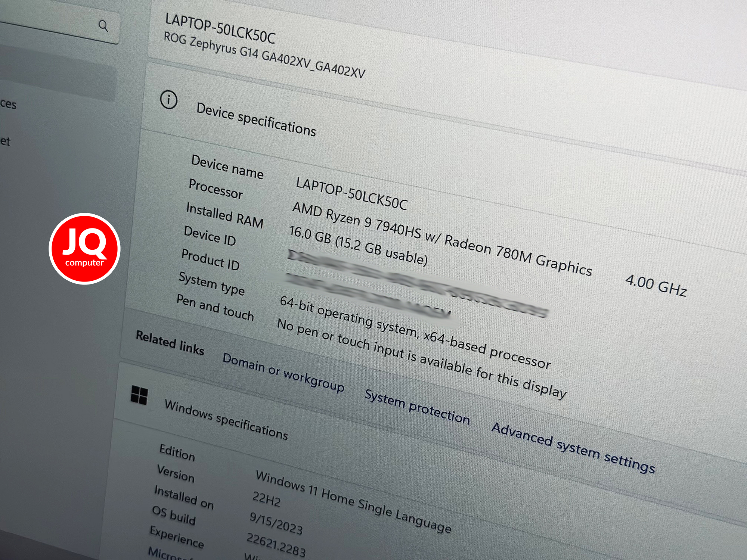Select the 4.00 GHz processor speed value
The image size is (747, 560).
pos(656,285)
